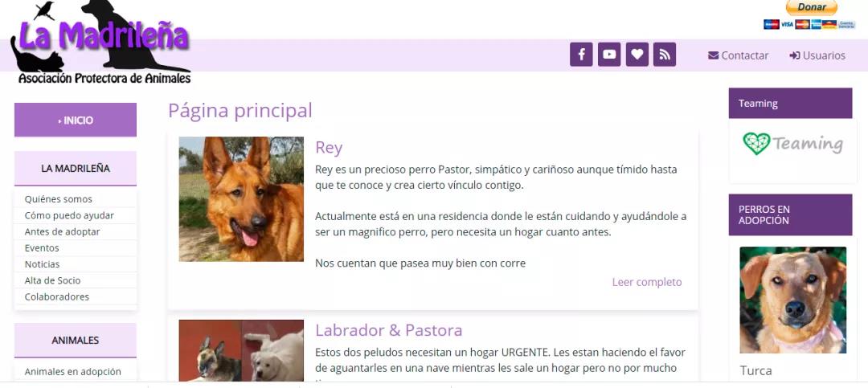Screen dimensions: 868x388
Task: Open the RSS feed icon
Action: [665, 55]
